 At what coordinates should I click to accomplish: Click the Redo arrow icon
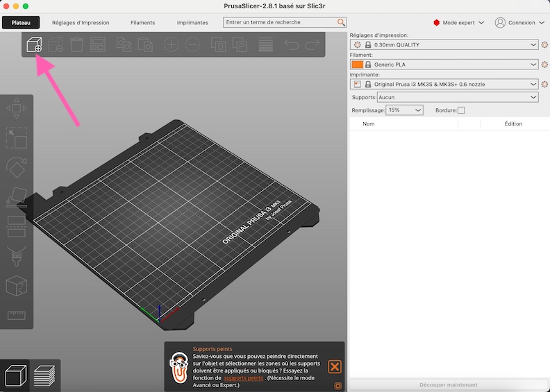[x=312, y=44]
